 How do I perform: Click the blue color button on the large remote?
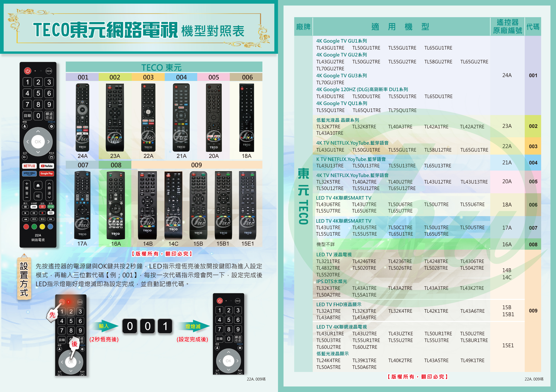click(x=50, y=227)
